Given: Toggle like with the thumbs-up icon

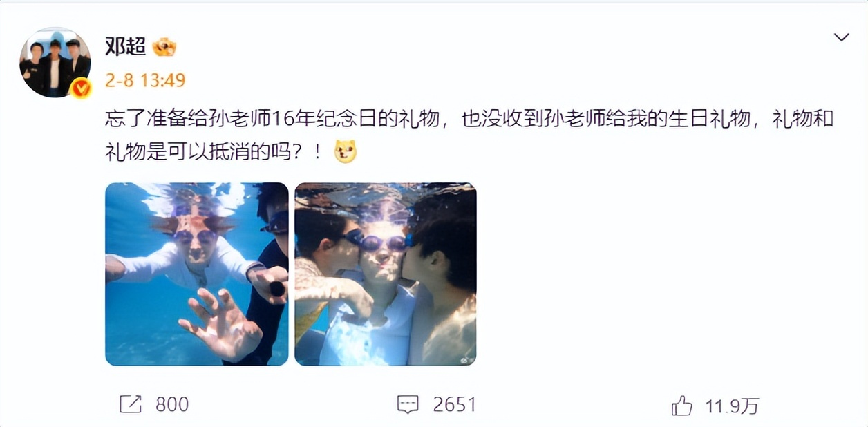Looking at the screenshot, I should 682,406.
